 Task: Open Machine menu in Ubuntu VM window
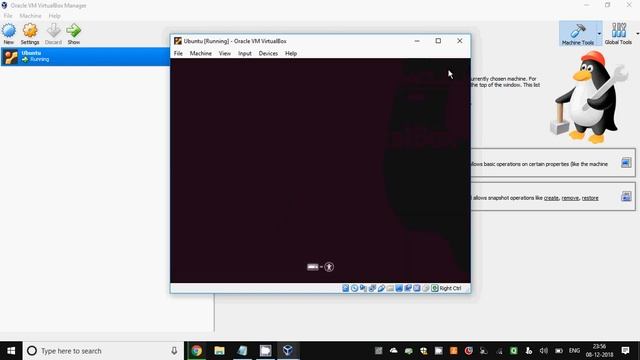point(201,53)
